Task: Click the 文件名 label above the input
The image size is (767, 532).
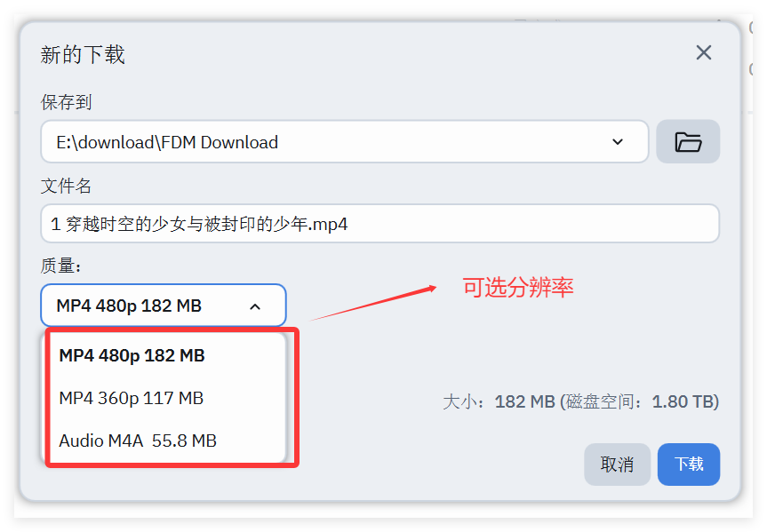Action: tap(66, 186)
